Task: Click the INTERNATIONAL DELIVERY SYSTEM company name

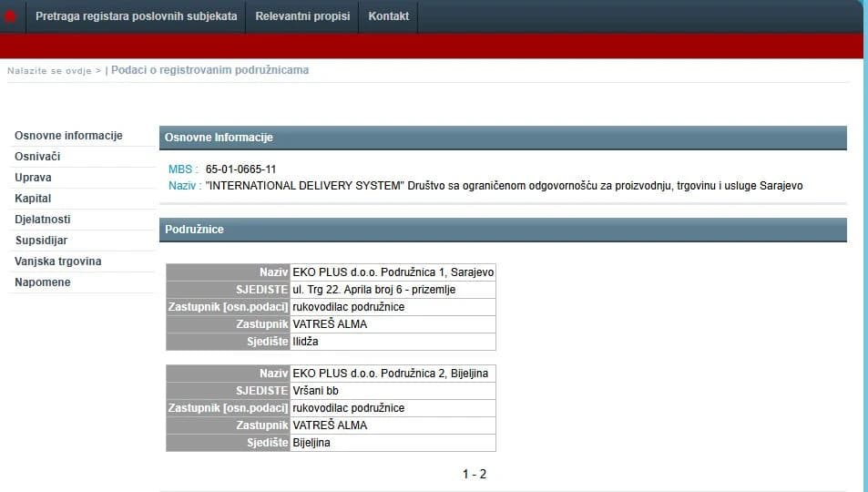Action: (504, 186)
